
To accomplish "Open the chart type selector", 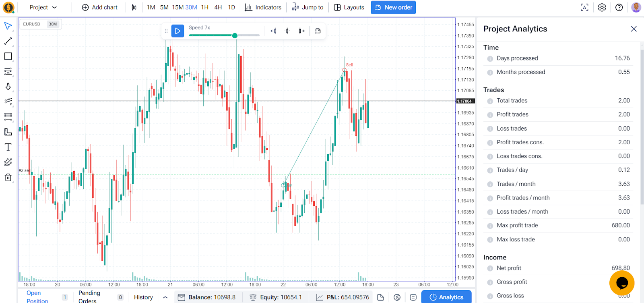I will coord(134,7).
